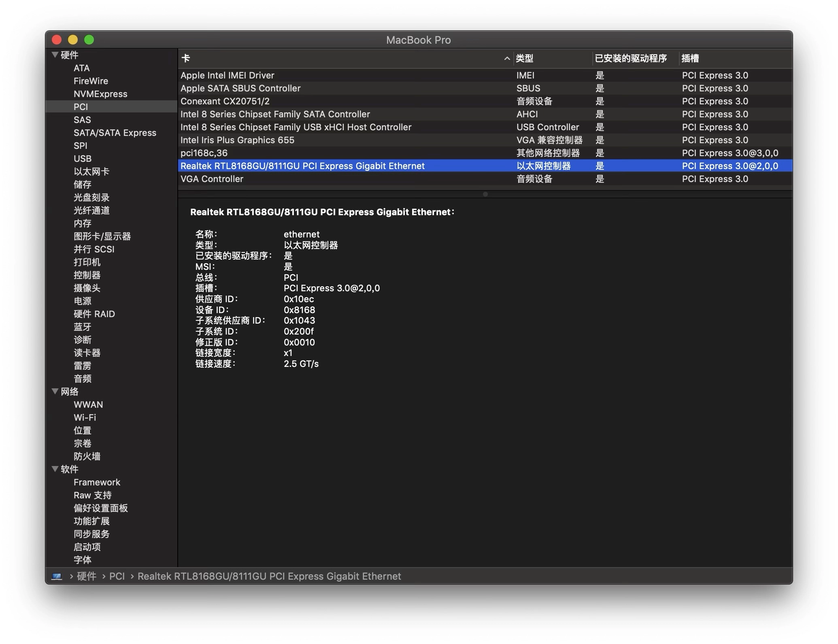838x644 pixels.
Task: Click PCI in the bottom path bar
Action: (117, 576)
